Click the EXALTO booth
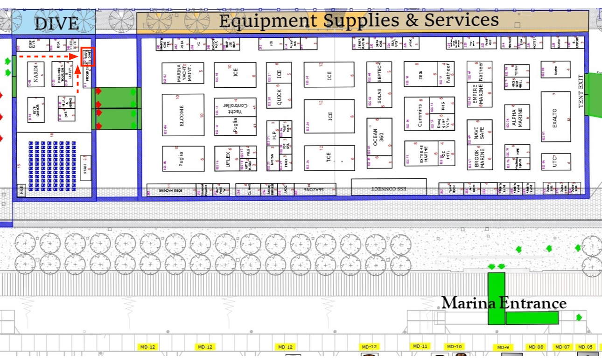Viewport: 602px width, 364px height. 555,117
